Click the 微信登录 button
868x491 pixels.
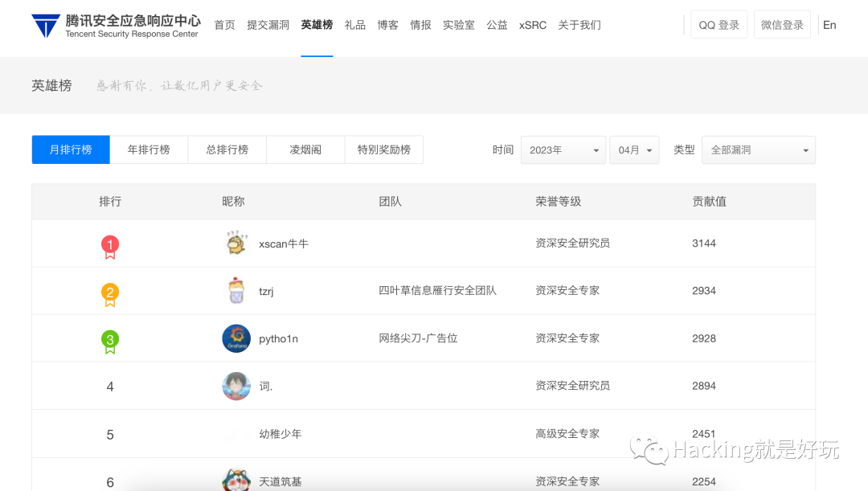[782, 25]
